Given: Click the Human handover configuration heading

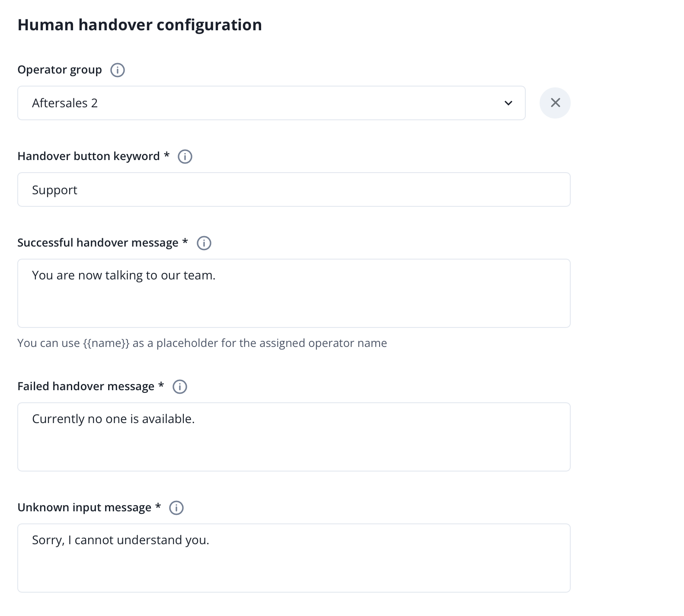Looking at the screenshot, I should click(x=140, y=25).
